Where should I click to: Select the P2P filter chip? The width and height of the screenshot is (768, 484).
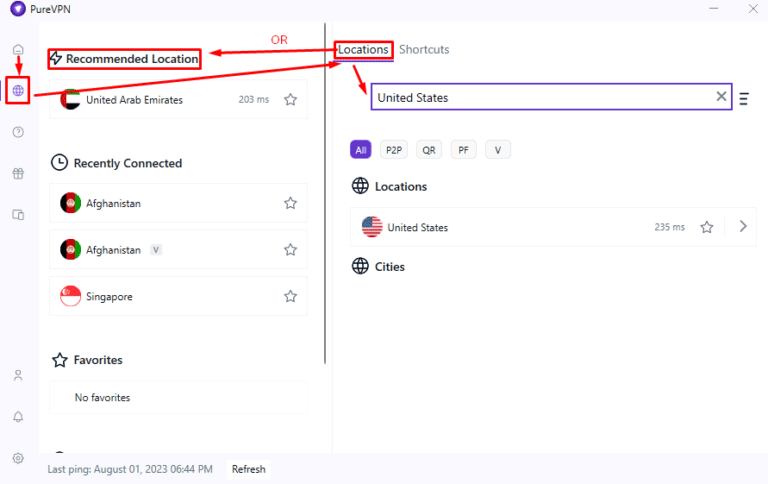394,150
